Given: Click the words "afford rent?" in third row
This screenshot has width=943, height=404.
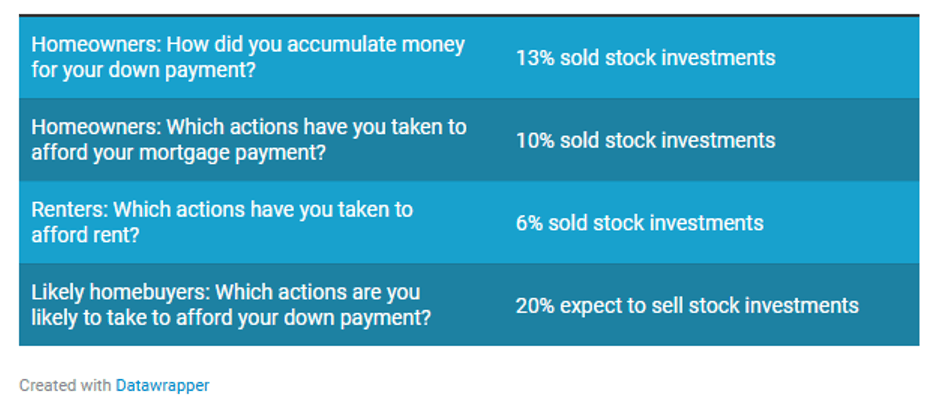Looking at the screenshot, I should pos(85,235).
